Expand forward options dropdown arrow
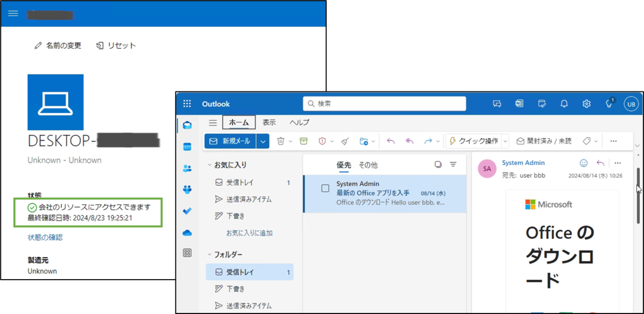The height and width of the screenshot is (314, 644). tap(438, 141)
